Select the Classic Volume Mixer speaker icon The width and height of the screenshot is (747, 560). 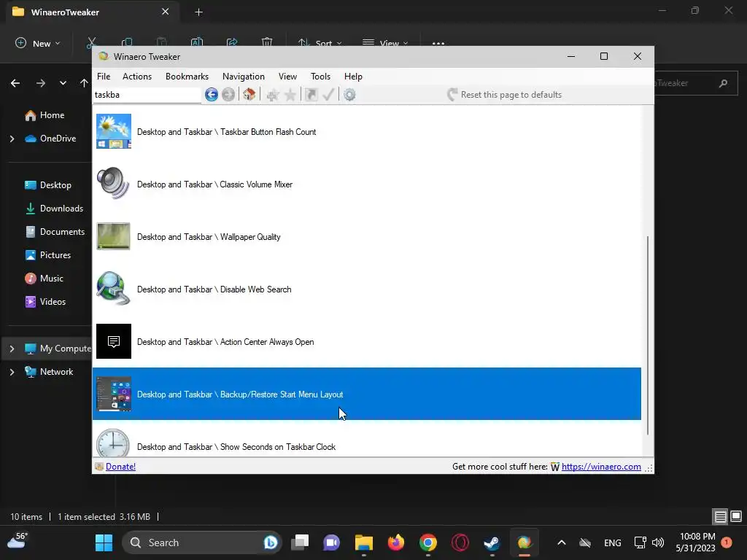point(113,183)
